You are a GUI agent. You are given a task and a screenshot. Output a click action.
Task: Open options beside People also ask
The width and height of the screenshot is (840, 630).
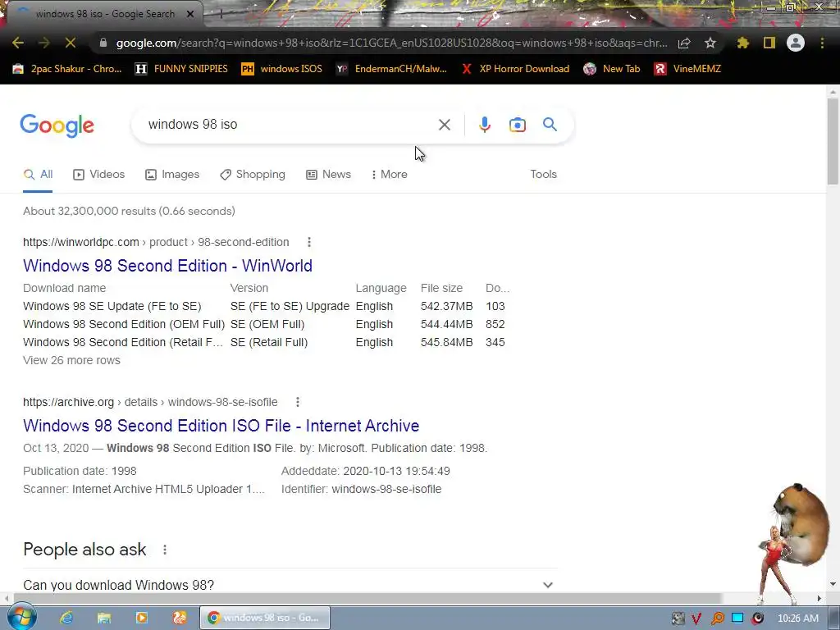(165, 550)
